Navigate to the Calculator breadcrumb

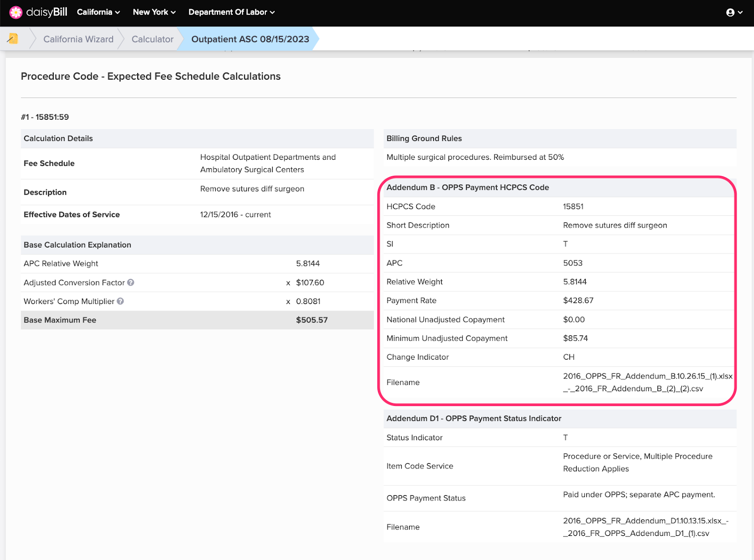152,39
